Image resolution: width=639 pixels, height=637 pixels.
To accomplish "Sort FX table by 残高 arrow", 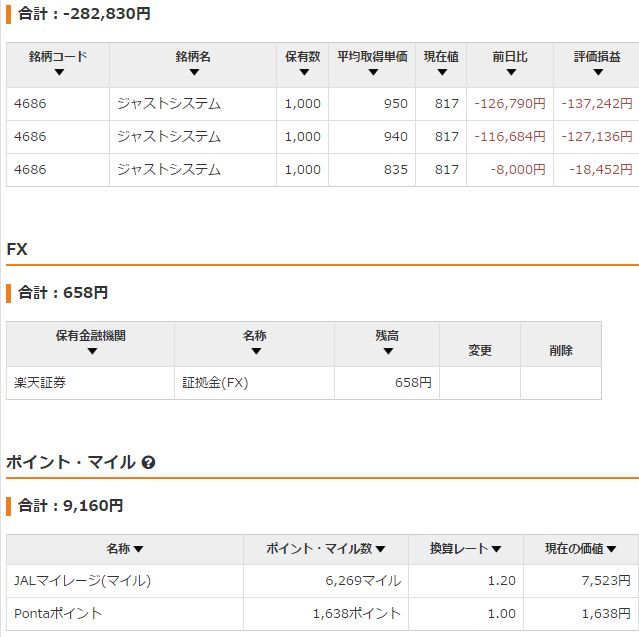I will 387,352.
